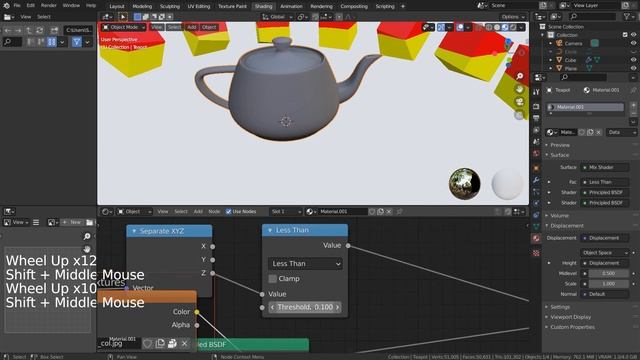Viewport: 640px width, 360px height.
Task: Go to parent directory in file browser
Action: (x=29, y=30)
